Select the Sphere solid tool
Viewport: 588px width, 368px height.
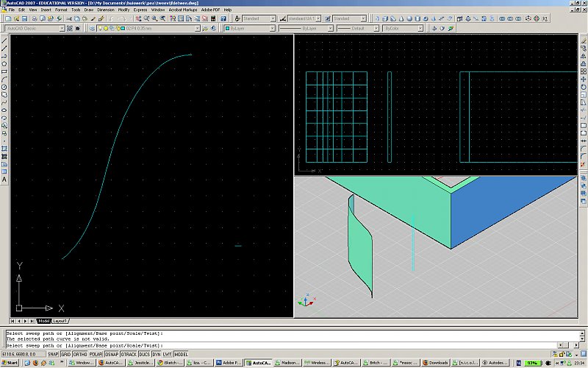point(409,18)
